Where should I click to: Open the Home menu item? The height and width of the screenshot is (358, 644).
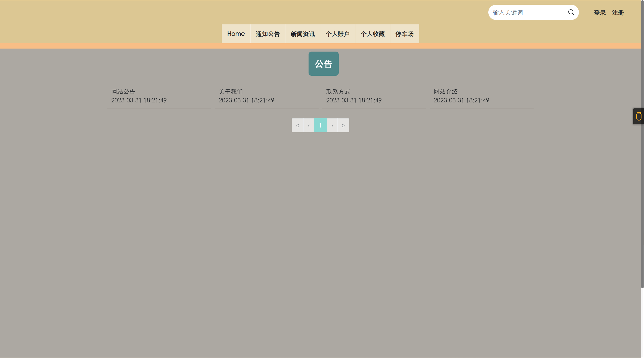(236, 34)
